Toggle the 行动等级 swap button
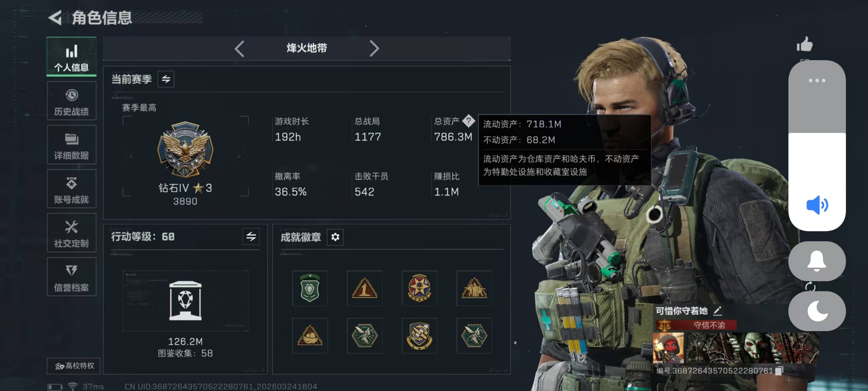The height and width of the screenshot is (391, 868). pyautogui.click(x=251, y=236)
